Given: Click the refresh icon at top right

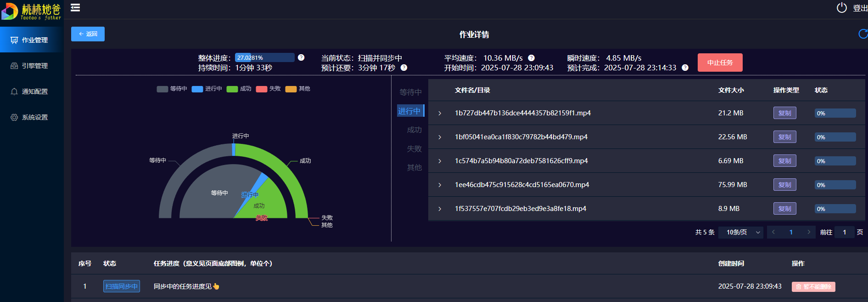Looking at the screenshot, I should point(862,34).
